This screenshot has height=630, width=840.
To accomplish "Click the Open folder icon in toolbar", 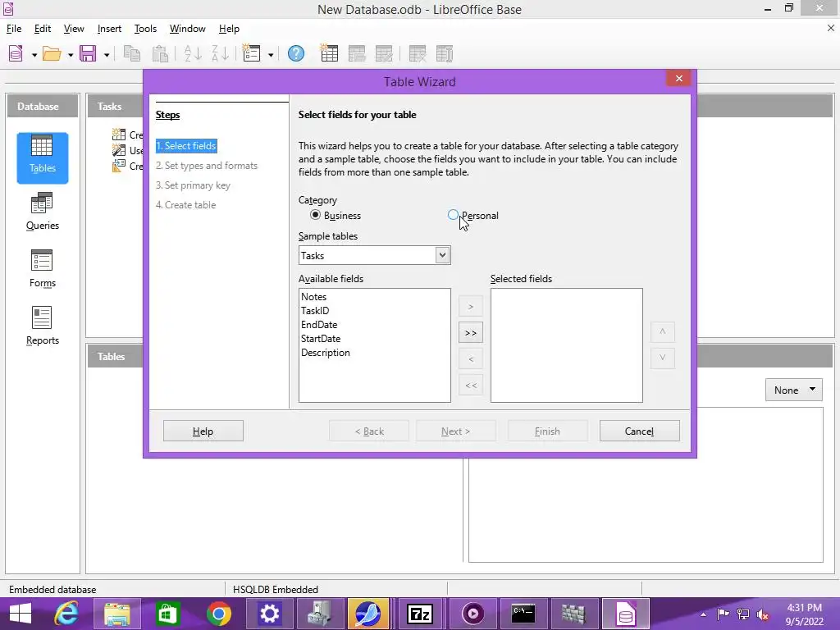I will [52, 53].
